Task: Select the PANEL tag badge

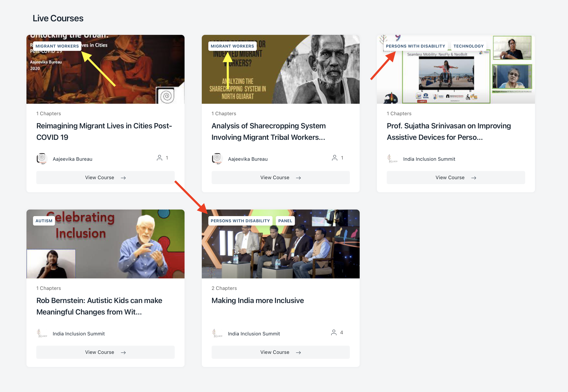Action: [285, 221]
